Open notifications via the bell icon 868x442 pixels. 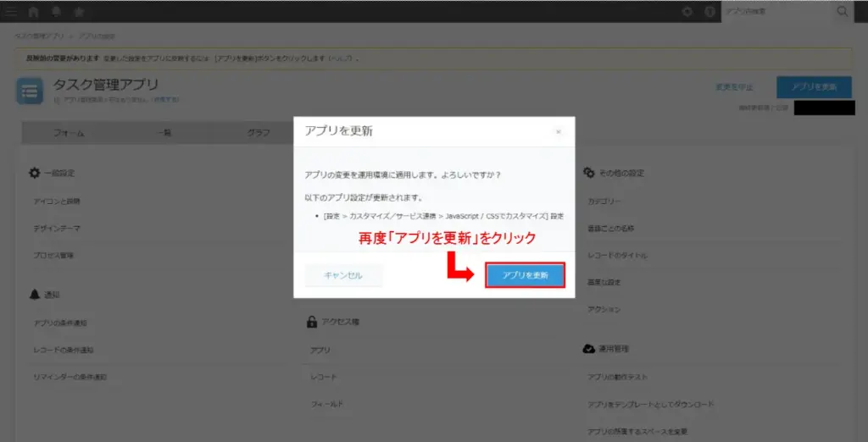(56, 12)
